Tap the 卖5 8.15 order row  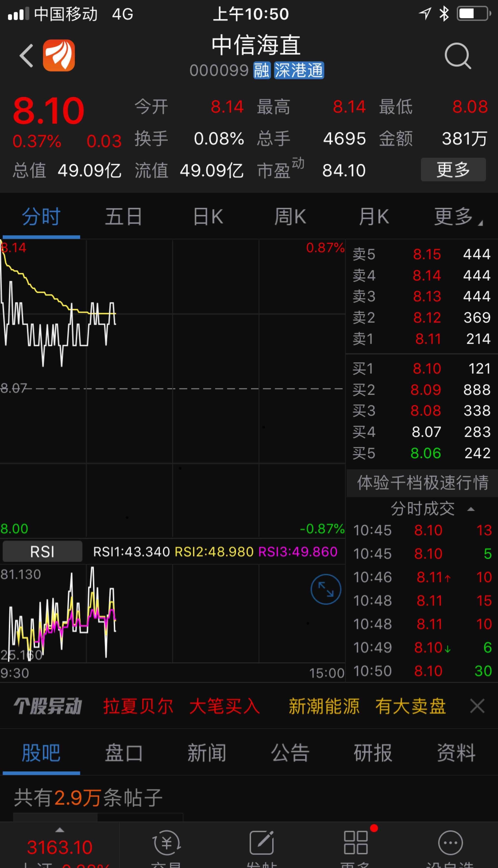pyautogui.click(x=421, y=254)
